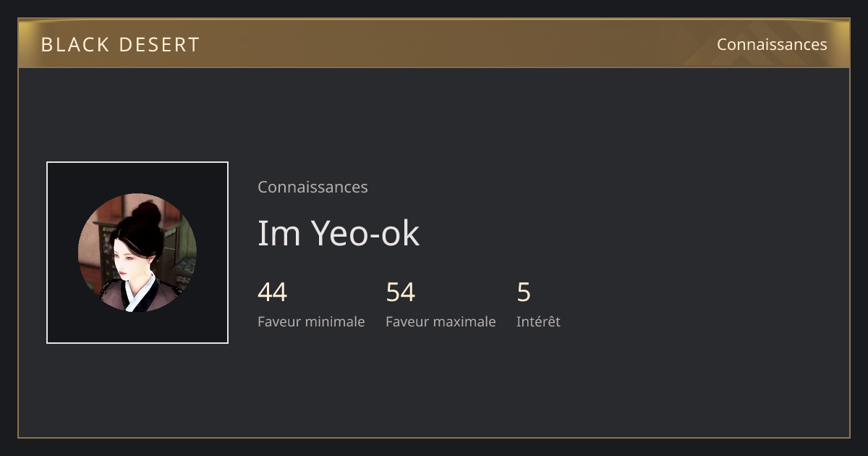Click the maximum favor value 54
868x456 pixels.
[401, 292]
